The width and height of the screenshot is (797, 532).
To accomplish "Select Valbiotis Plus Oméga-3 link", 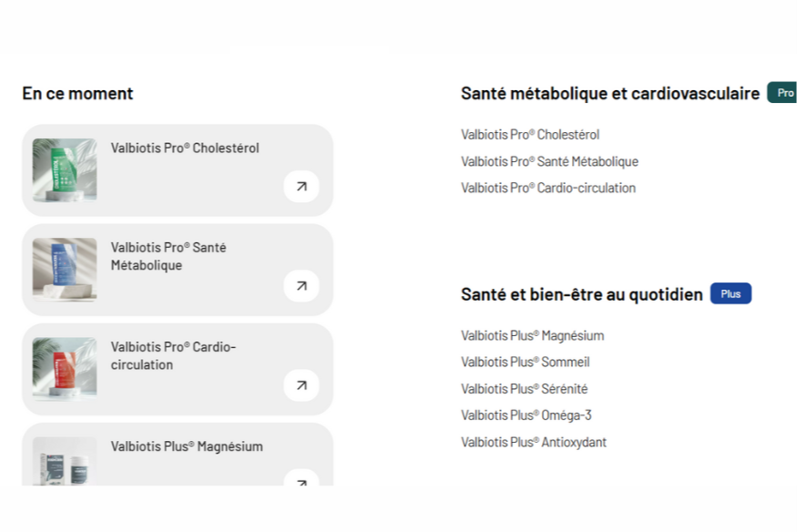I will pyautogui.click(x=526, y=415).
